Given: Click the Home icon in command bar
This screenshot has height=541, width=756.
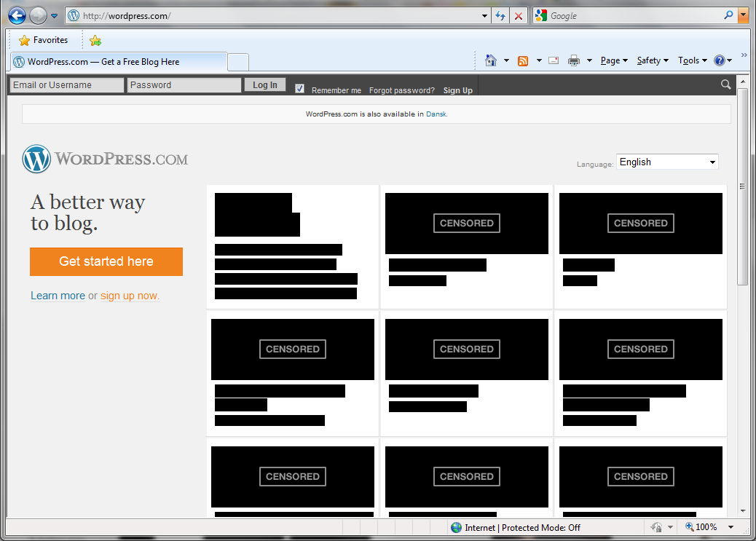Looking at the screenshot, I should coord(491,60).
